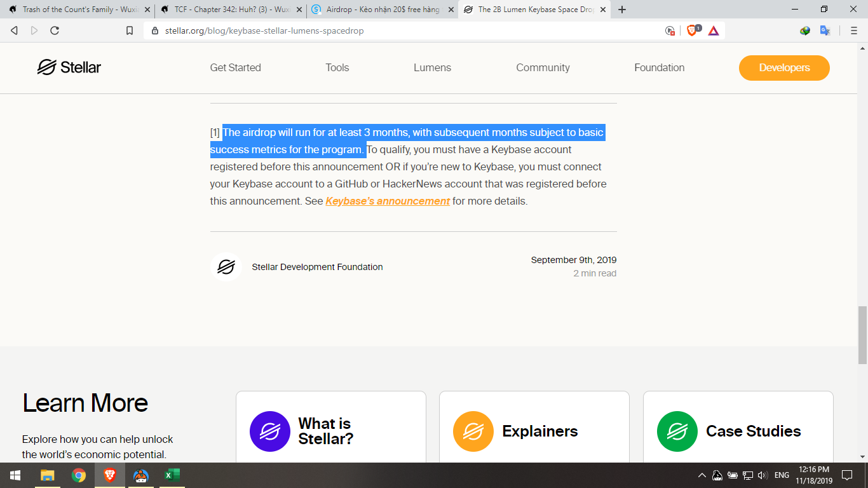Open a new browser tab
Image resolution: width=868 pixels, height=488 pixels.
[x=622, y=10]
